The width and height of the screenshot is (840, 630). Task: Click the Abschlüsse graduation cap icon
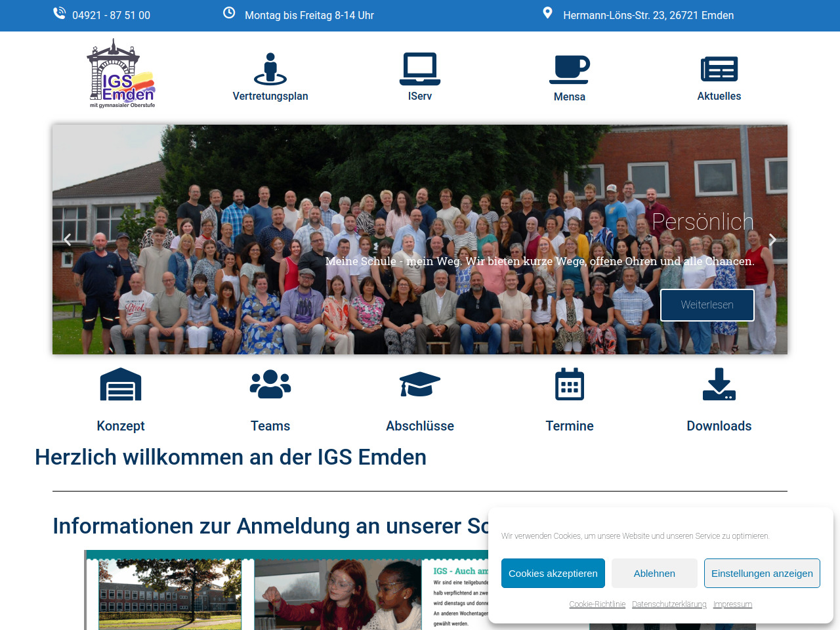click(420, 385)
